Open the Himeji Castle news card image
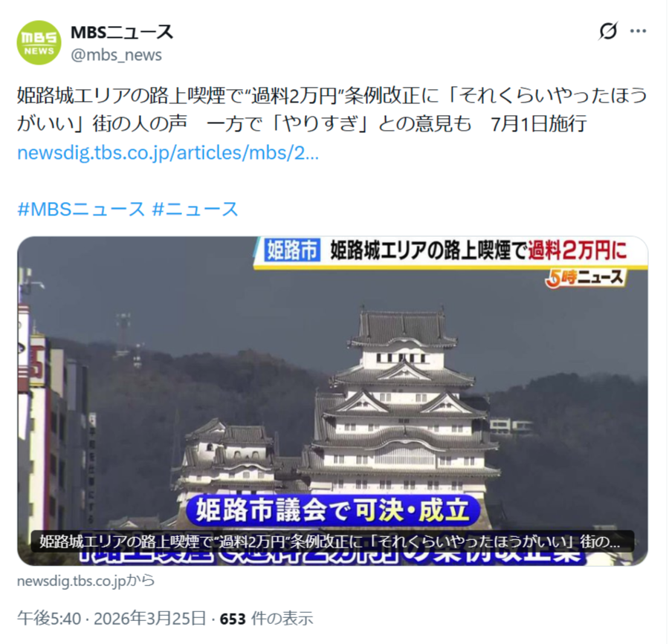Image resolution: width=672 pixels, height=644 pixels. 332,401
